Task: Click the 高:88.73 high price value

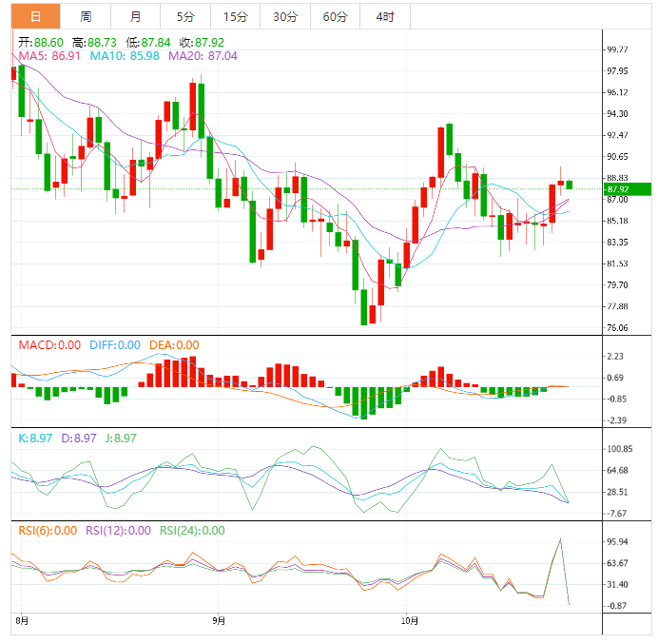Action: click(94, 43)
